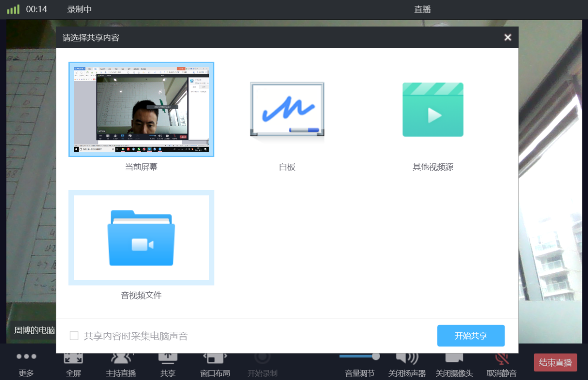588x380 pixels.
Task: Select the 白板 whiteboard sharing option
Action: (x=287, y=110)
